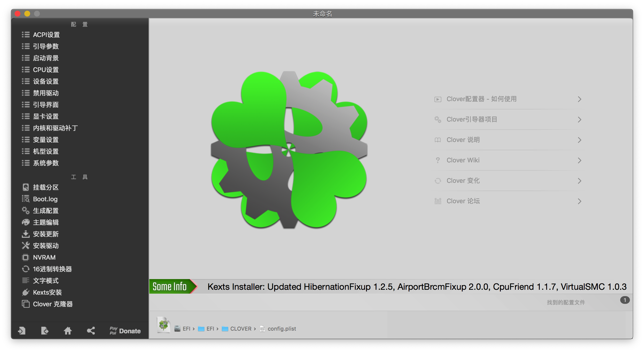The width and height of the screenshot is (644, 352).
Task: Select the 内核和驱动补丁 section
Action: [x=55, y=128]
